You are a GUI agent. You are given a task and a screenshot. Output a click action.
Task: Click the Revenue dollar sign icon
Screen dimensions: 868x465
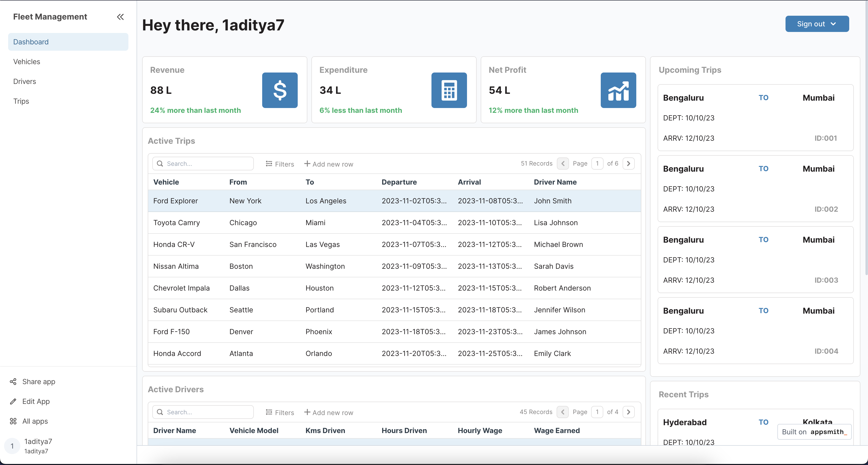[x=280, y=90]
